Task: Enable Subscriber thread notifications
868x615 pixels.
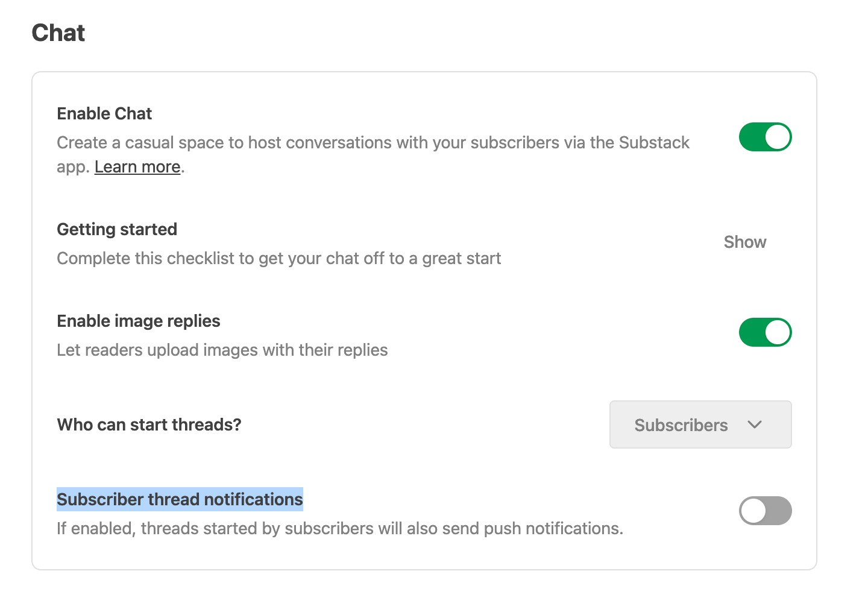Action: (x=765, y=511)
